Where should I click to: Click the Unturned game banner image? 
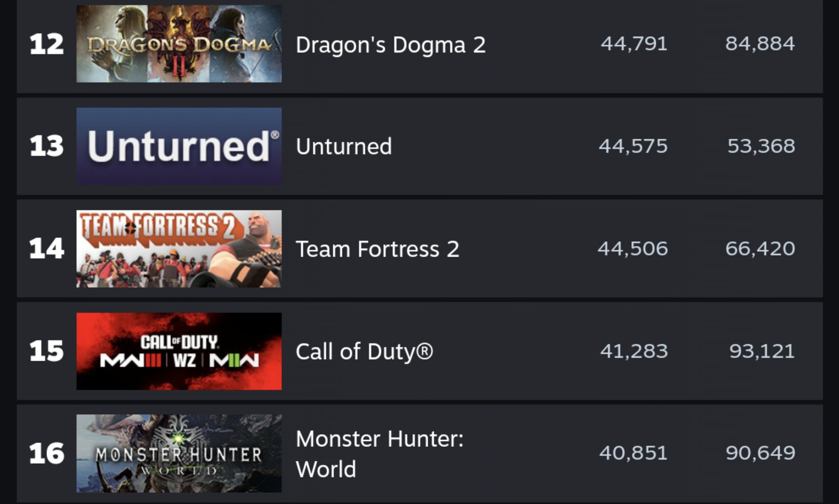pos(179,146)
